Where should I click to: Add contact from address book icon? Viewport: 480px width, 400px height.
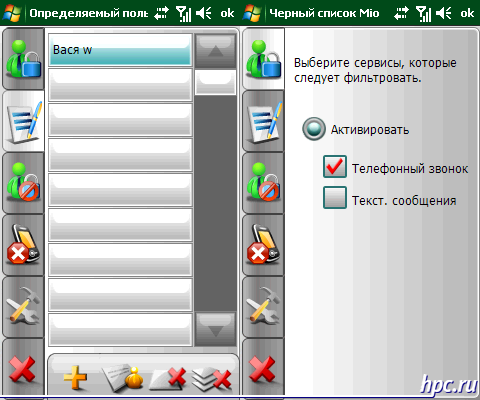click(x=123, y=377)
